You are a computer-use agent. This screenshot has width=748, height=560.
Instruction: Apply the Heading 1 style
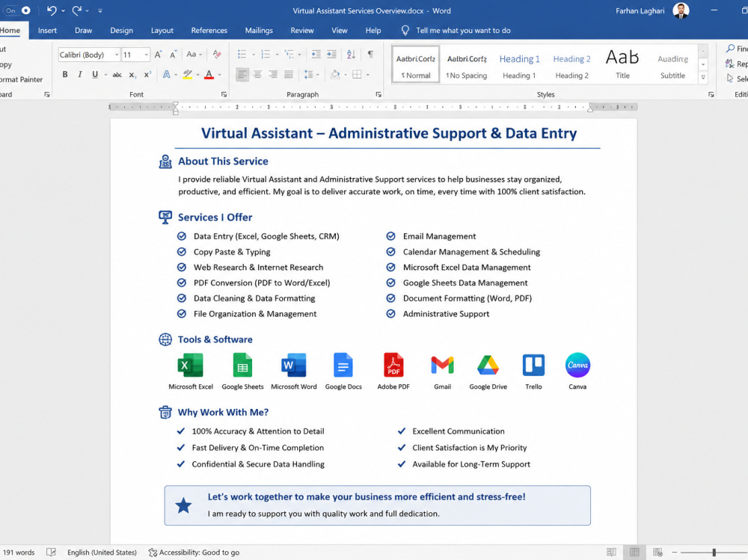(519, 66)
